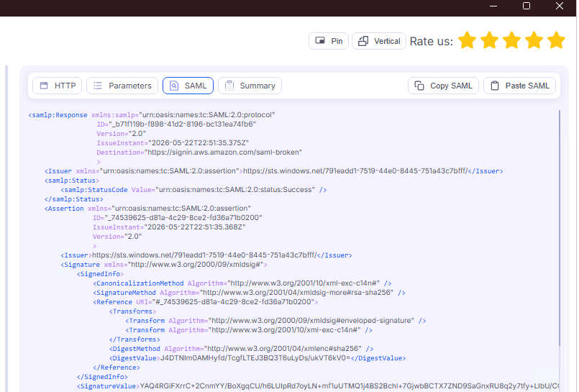Click the DigestValue J4DTNlm0AMHyfd text
This screenshot has height=392, width=579.
255,358
